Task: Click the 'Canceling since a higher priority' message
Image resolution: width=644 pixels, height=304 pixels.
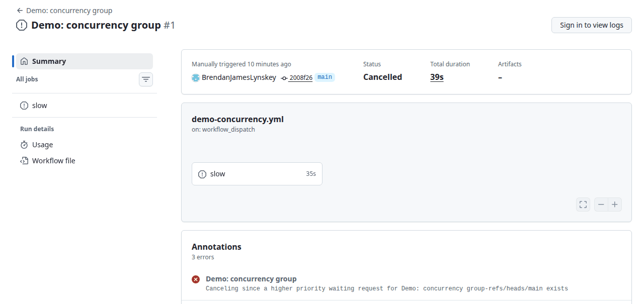Action: [387, 289]
